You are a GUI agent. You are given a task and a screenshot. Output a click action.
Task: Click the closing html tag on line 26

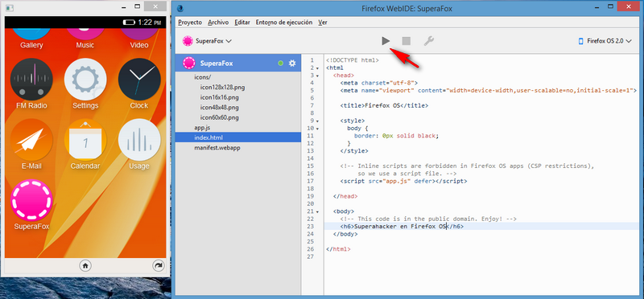pyautogui.click(x=338, y=249)
